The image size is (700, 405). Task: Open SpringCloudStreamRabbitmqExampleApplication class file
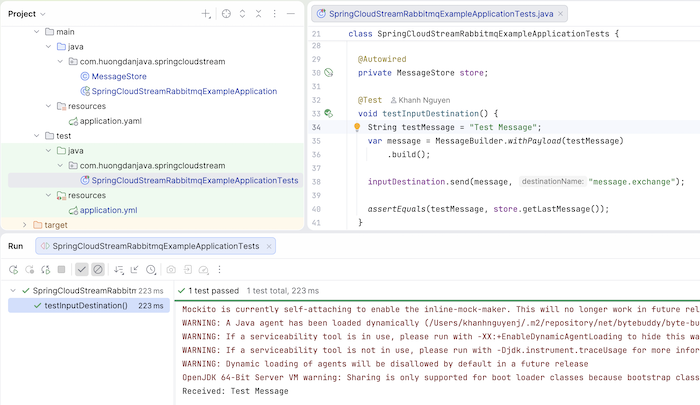click(184, 91)
